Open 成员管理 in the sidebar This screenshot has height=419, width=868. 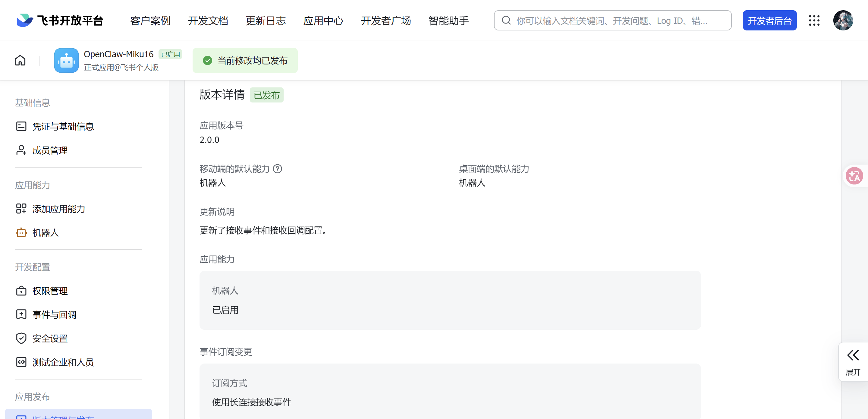point(50,150)
